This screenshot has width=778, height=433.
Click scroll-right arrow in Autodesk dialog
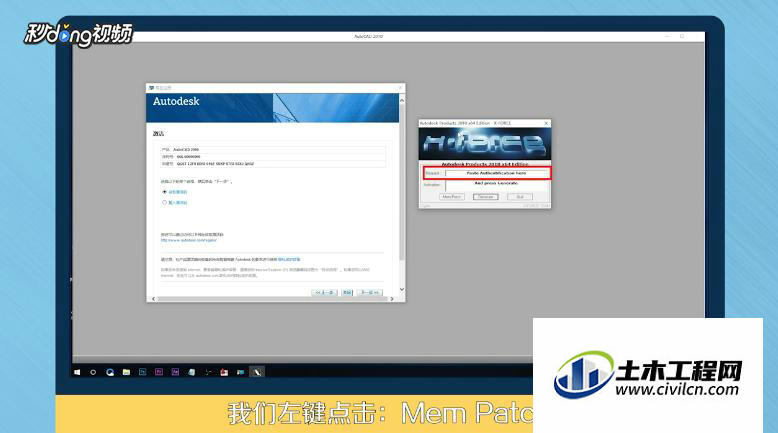click(x=392, y=299)
